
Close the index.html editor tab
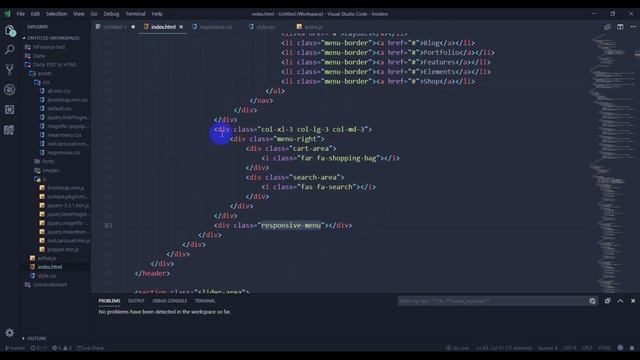181,27
